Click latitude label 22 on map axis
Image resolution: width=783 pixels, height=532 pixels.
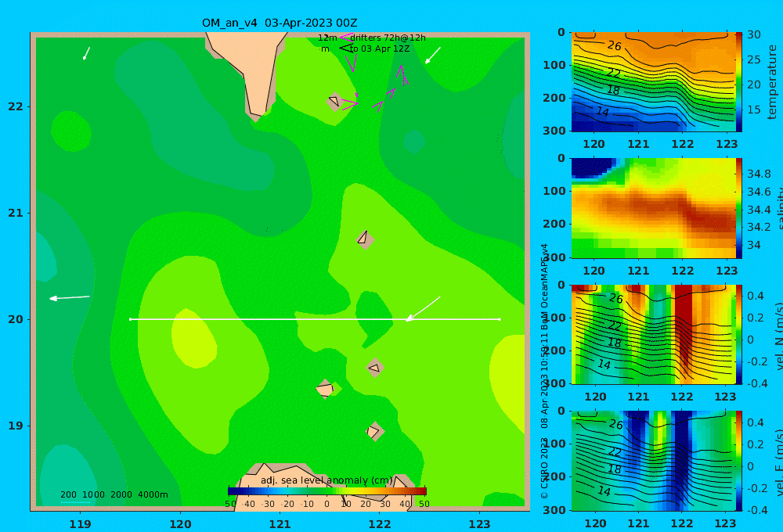coord(16,106)
